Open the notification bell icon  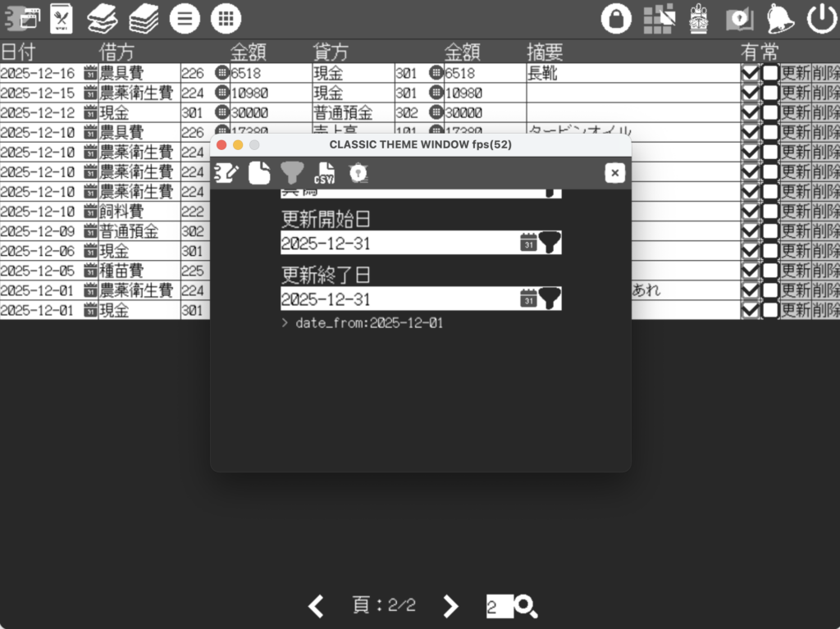(779, 18)
